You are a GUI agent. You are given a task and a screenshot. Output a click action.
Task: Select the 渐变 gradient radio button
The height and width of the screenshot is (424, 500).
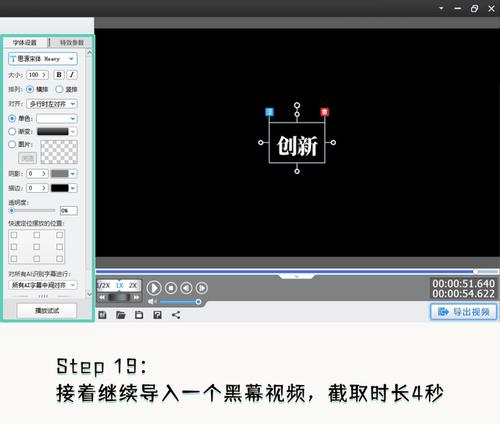point(12,131)
